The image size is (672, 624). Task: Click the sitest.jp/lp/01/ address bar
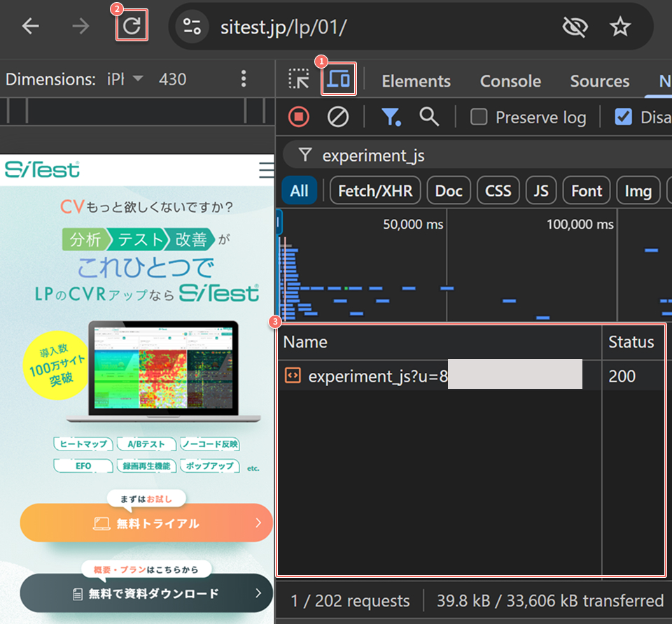click(x=283, y=27)
